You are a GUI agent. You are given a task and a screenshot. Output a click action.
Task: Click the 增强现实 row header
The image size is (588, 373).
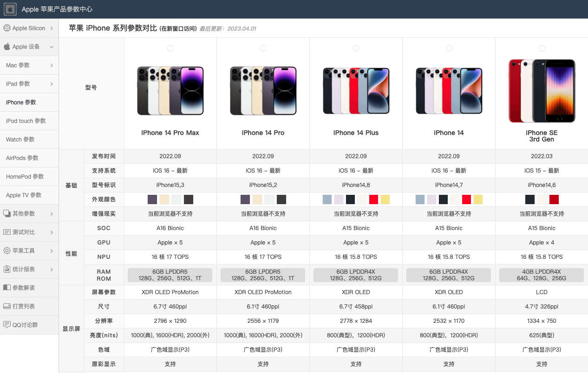pos(104,214)
